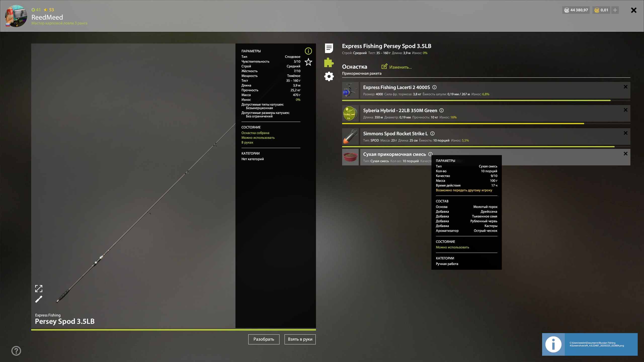Click the player level 41 indicator

[36, 10]
